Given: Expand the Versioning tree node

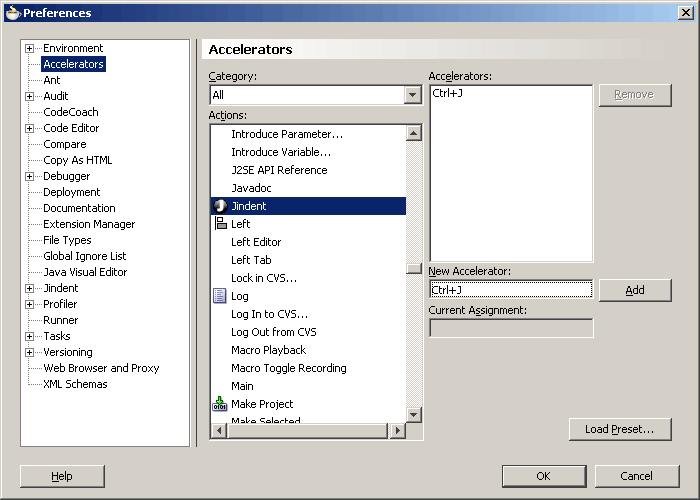Looking at the screenshot, I should click(x=30, y=352).
